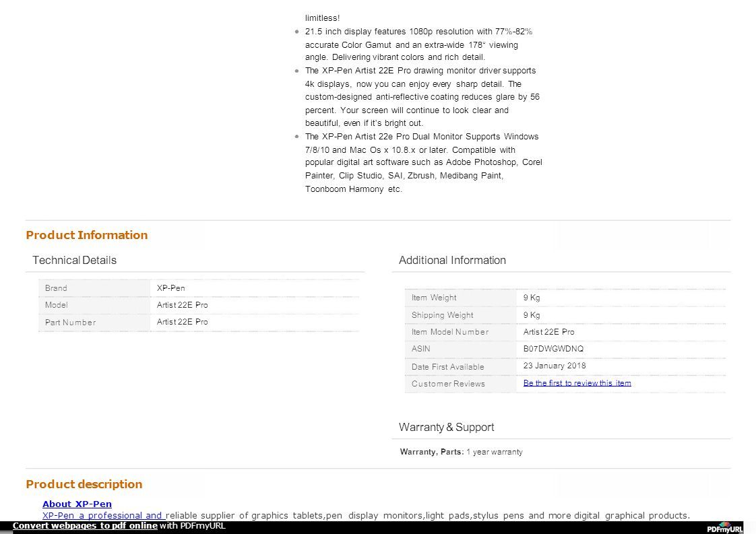Click the PDFmyURL logo in the footer
Image resolution: width=756 pixels, height=534 pixels.
coord(724,528)
